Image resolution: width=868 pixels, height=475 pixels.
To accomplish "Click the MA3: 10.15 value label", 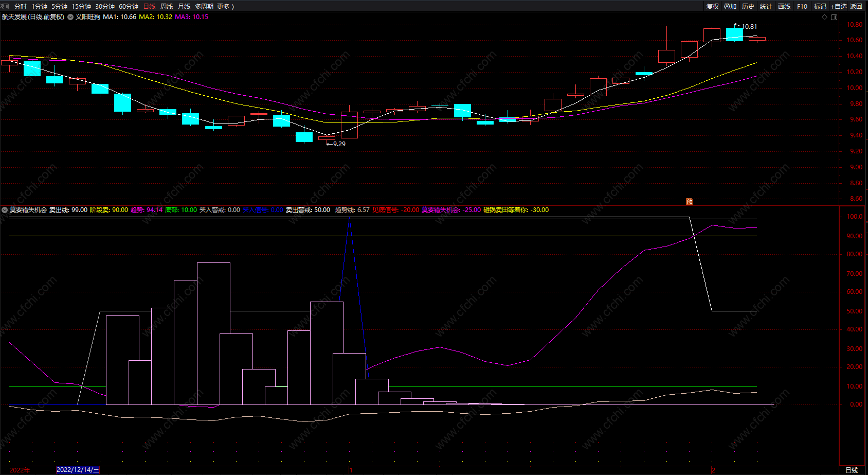I will tap(192, 17).
